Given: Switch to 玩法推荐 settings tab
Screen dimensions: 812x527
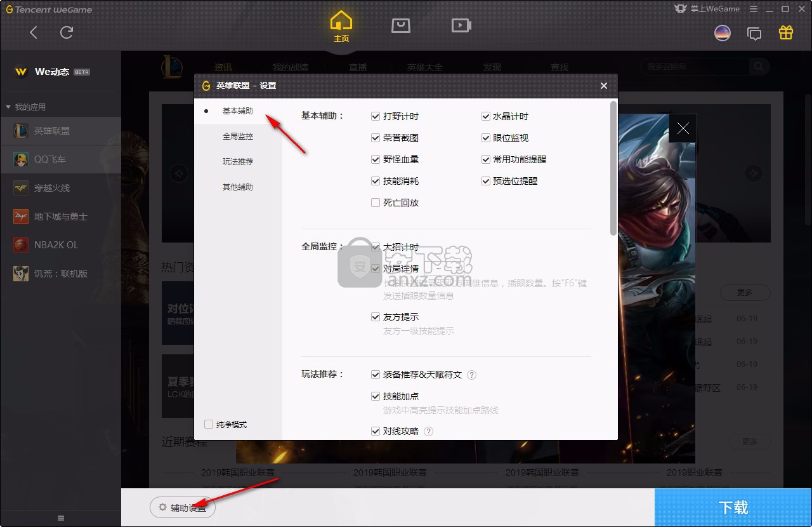Looking at the screenshot, I should coord(238,162).
